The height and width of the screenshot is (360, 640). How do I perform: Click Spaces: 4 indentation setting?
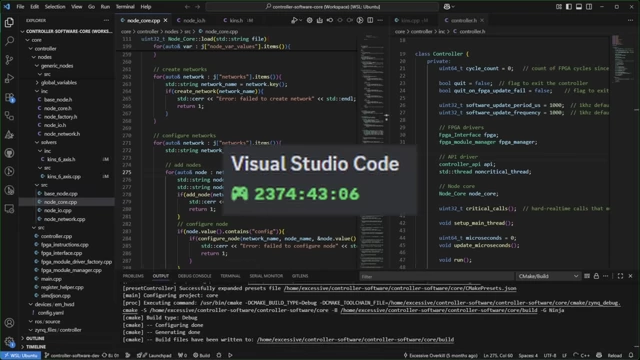click(528, 356)
